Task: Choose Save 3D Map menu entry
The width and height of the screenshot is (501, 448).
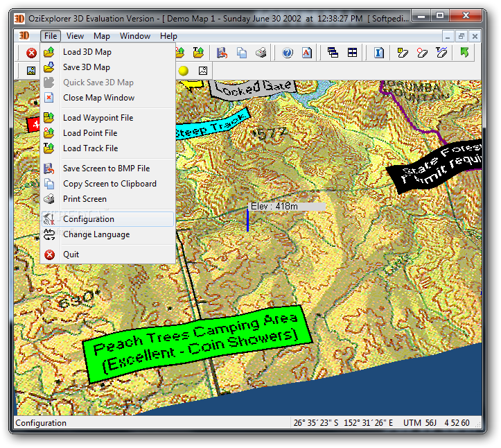Action: [108, 67]
